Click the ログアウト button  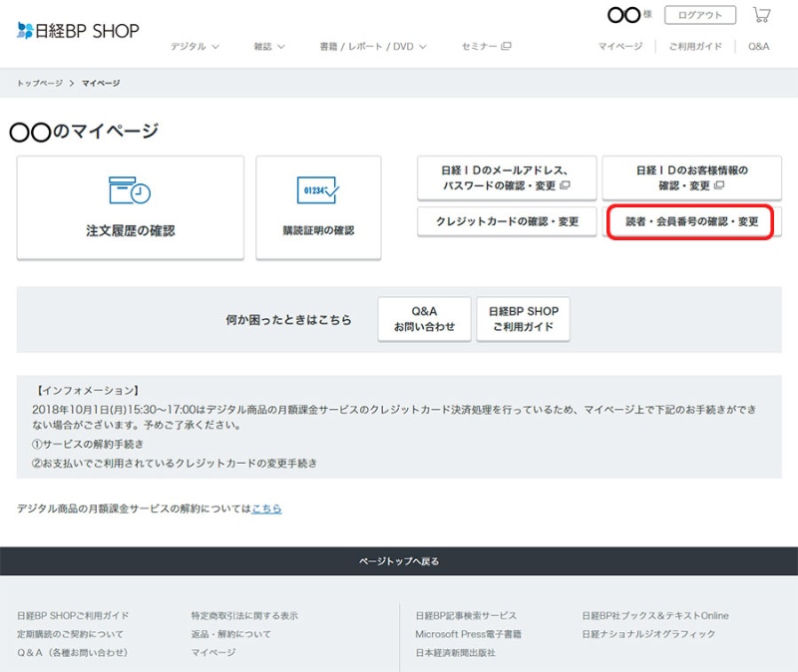[699, 15]
